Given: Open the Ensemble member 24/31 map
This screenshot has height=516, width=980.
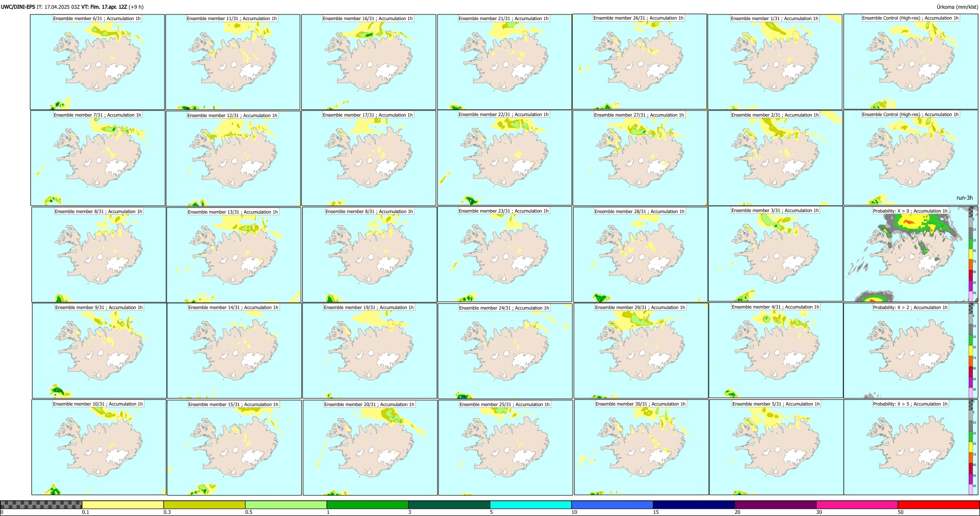Looking at the screenshot, I should [x=505, y=351].
